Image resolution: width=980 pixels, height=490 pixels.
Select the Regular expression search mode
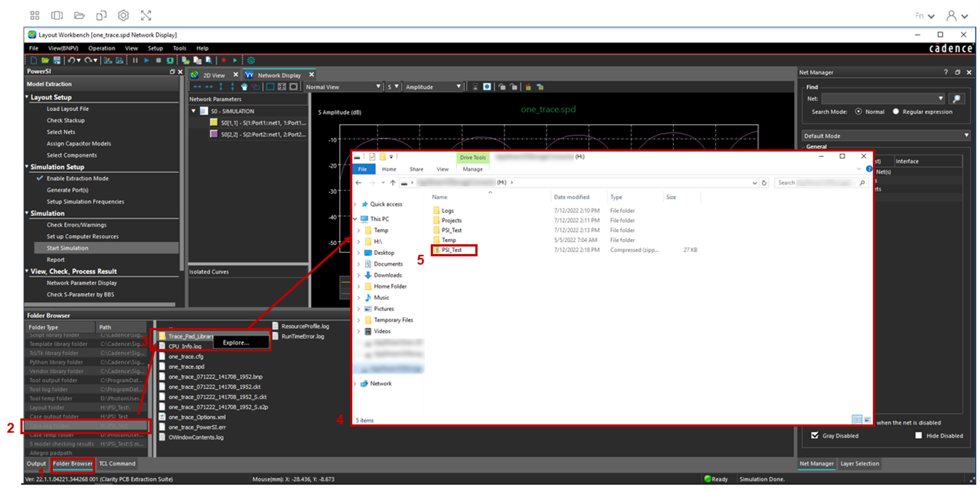tap(896, 112)
